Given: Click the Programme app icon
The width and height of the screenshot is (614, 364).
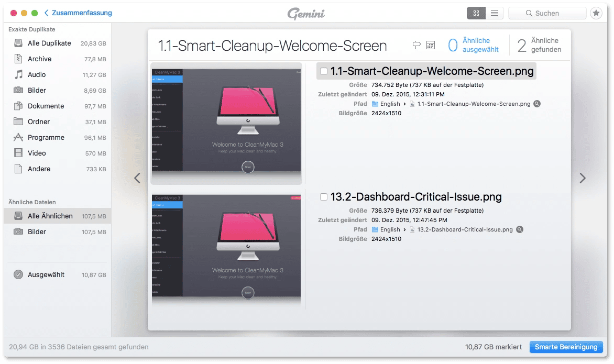Looking at the screenshot, I should coord(18,137).
